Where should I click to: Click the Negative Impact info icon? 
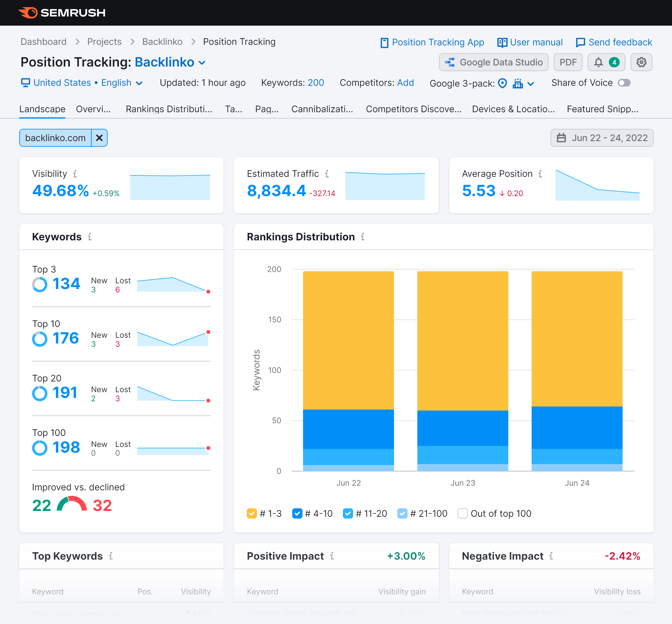(x=551, y=556)
